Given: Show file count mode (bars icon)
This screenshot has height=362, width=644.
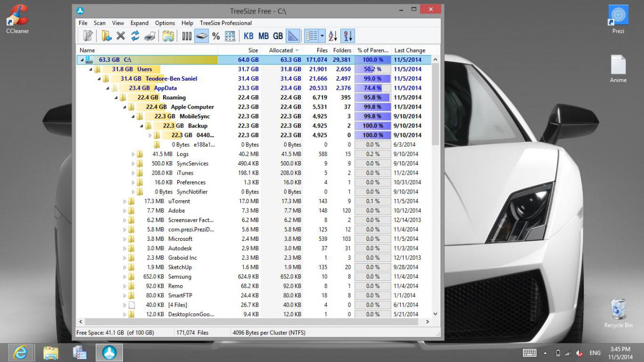Looking at the screenshot, I should (187, 36).
